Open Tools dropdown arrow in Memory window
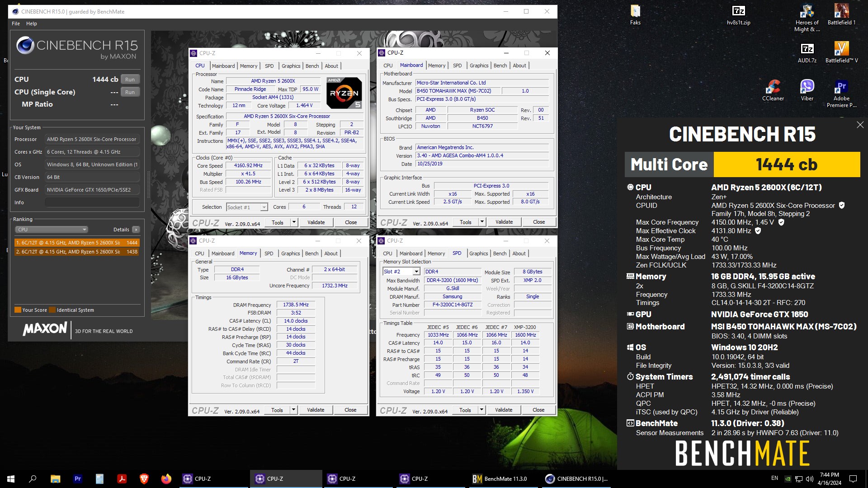 (293, 410)
